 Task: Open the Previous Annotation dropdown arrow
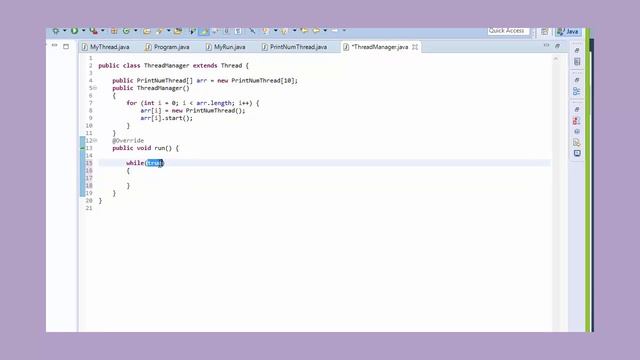(x=294, y=31)
